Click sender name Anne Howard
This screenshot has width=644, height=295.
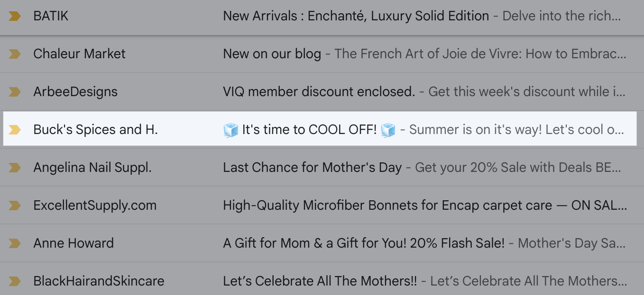point(73,243)
